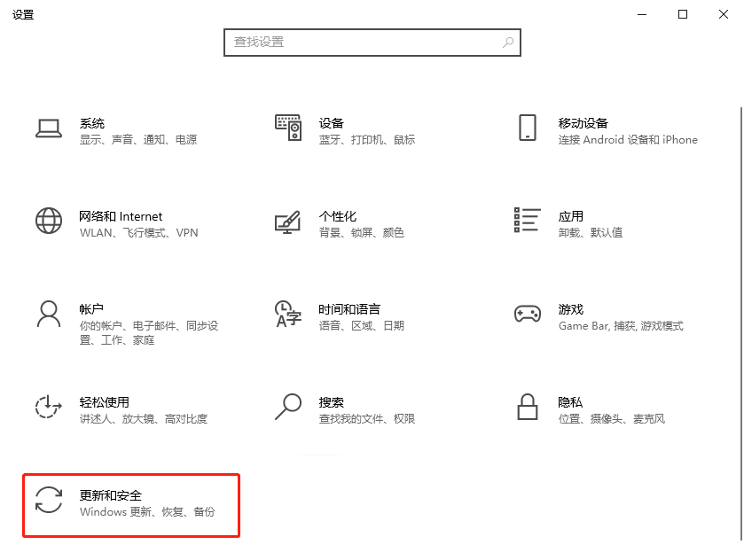Close the 设置 window
Viewport: 744px width, 560px height.
click(x=723, y=14)
